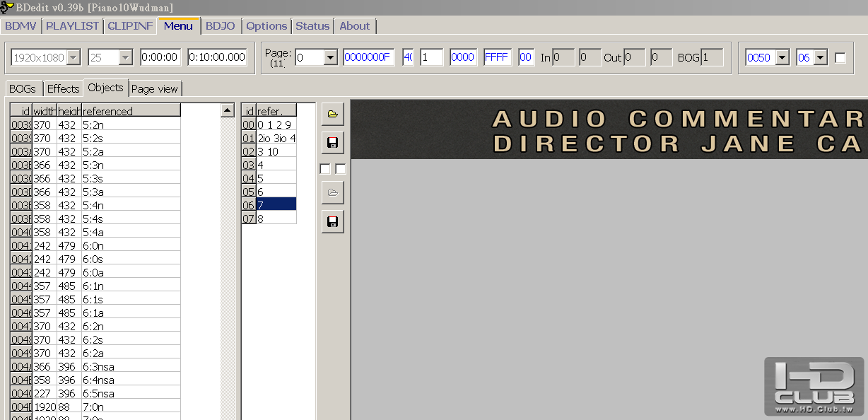Select the object row referenced '6:1s'
This screenshot has height=420, width=868.
pos(95,299)
